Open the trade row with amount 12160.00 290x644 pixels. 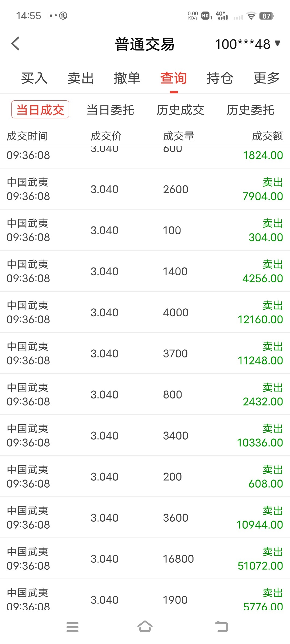(145, 312)
